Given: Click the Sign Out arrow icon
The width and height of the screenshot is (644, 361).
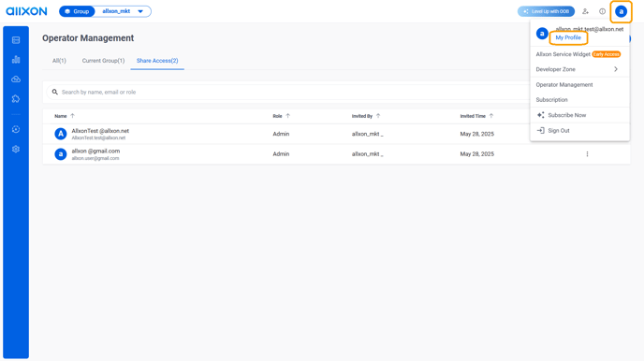Looking at the screenshot, I should coord(540,130).
